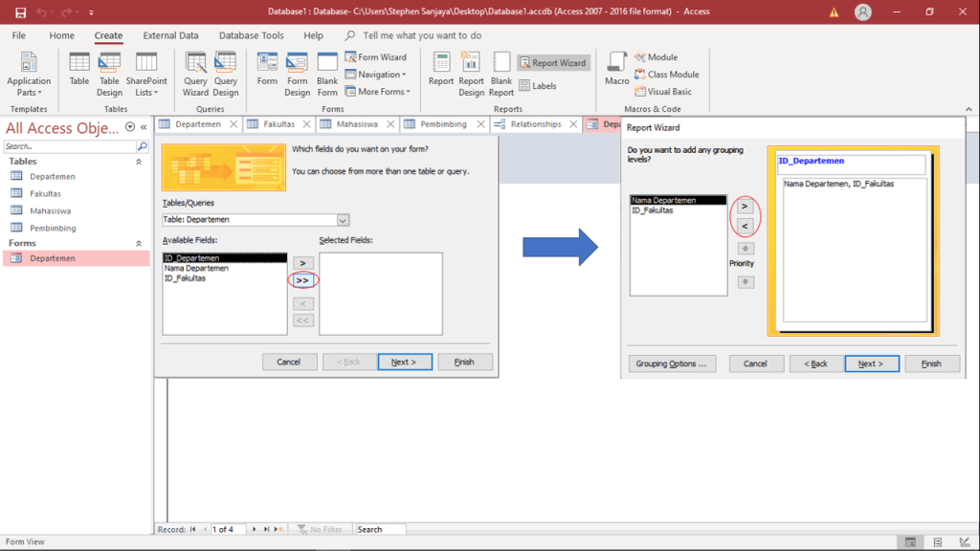
Task: Select the Mahasiswa table in navigation pane
Action: coord(50,211)
